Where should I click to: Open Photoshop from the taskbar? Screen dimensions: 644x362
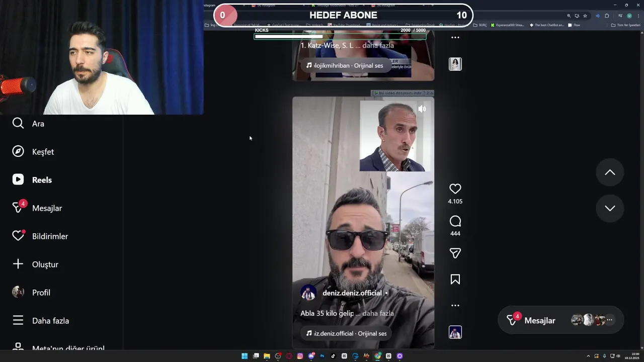pyautogui.click(x=322, y=356)
